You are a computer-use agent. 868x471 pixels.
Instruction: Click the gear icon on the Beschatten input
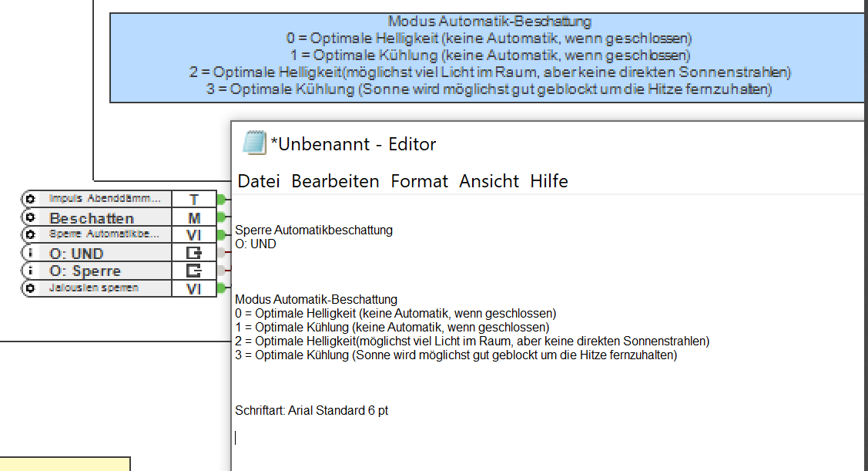coord(28,217)
